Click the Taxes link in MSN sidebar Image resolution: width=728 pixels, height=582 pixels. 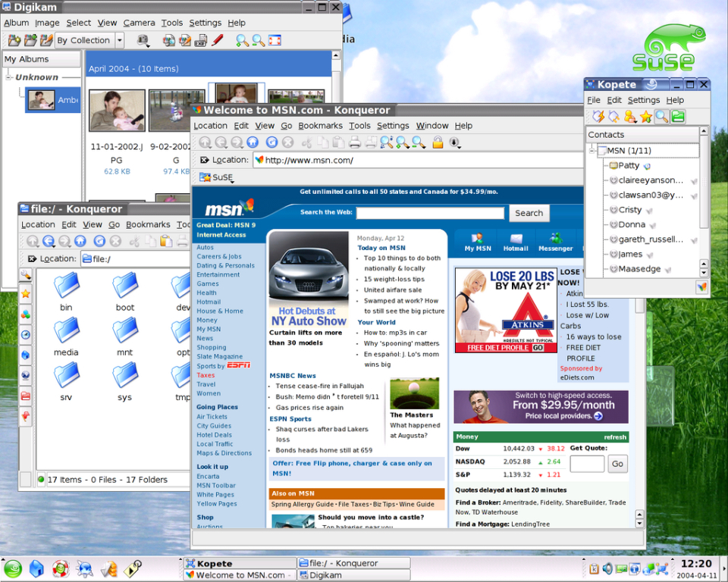tap(206, 375)
